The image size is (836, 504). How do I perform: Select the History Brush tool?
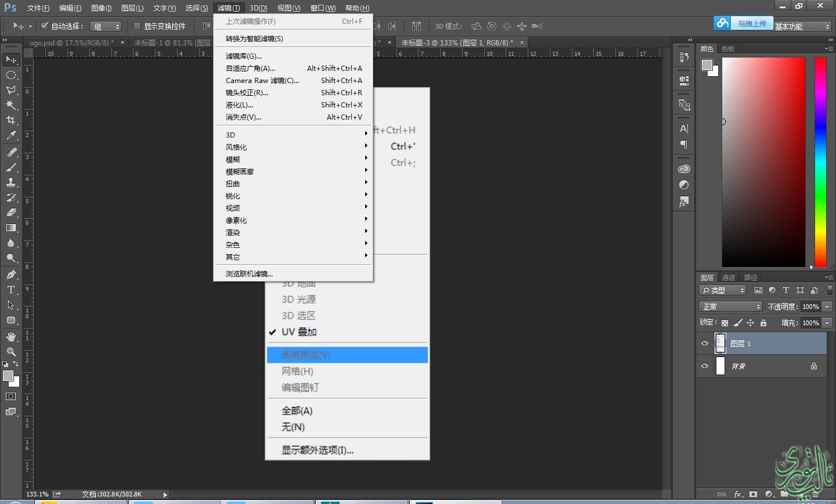[x=11, y=197]
